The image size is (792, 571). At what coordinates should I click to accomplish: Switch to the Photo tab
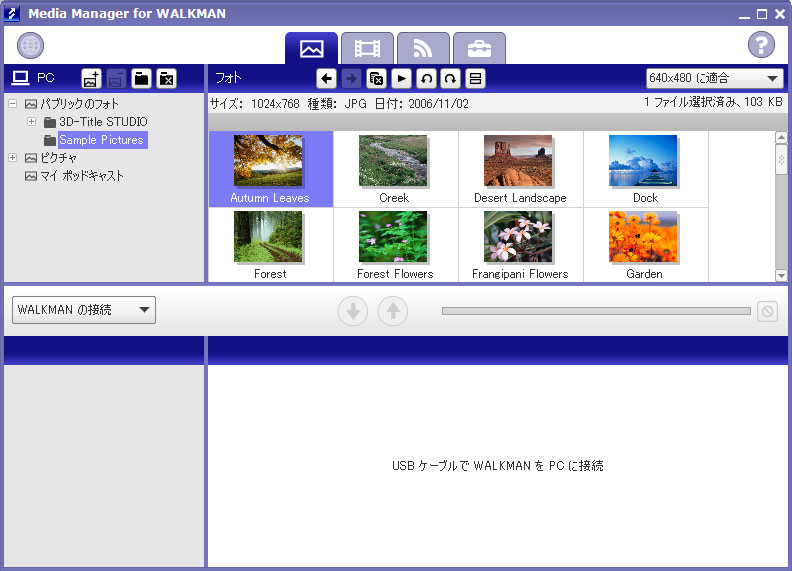(x=311, y=49)
